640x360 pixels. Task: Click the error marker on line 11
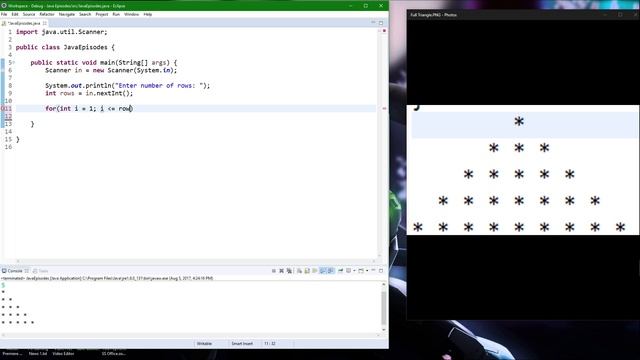(2, 109)
